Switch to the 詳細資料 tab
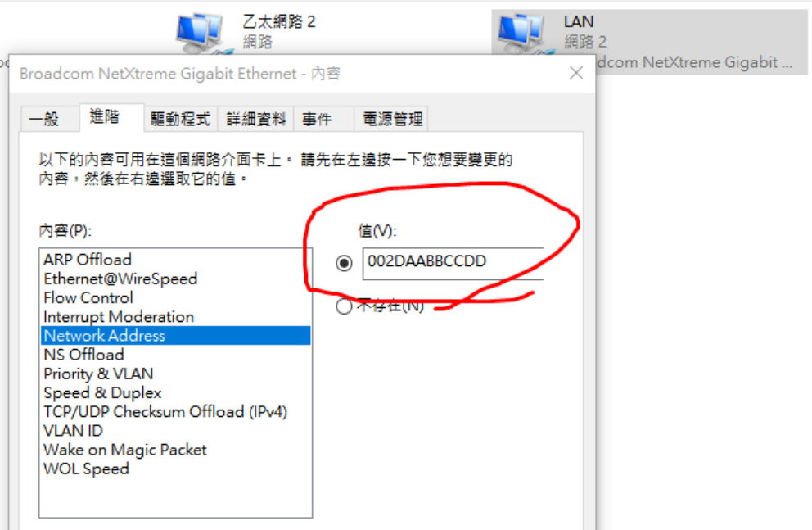812x530 pixels. pyautogui.click(x=256, y=119)
